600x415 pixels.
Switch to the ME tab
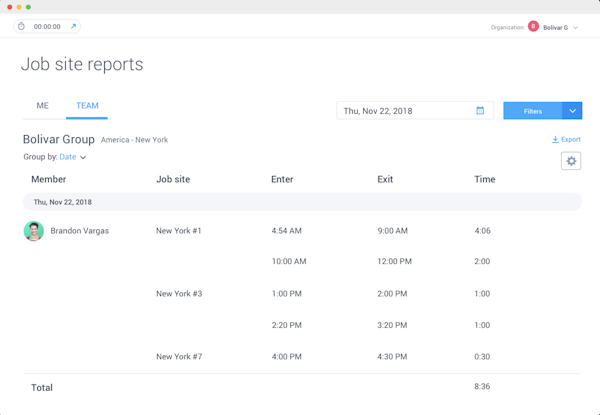[42, 106]
